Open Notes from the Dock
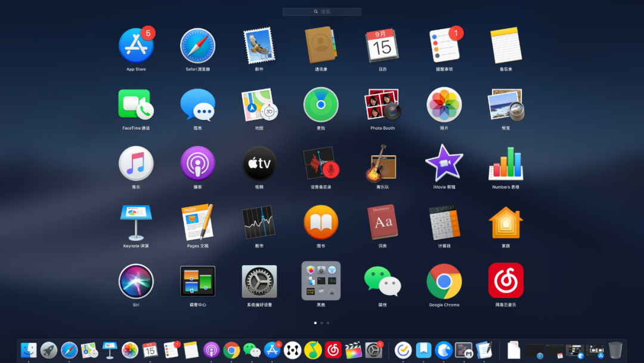The width and height of the screenshot is (644, 363). (191, 350)
